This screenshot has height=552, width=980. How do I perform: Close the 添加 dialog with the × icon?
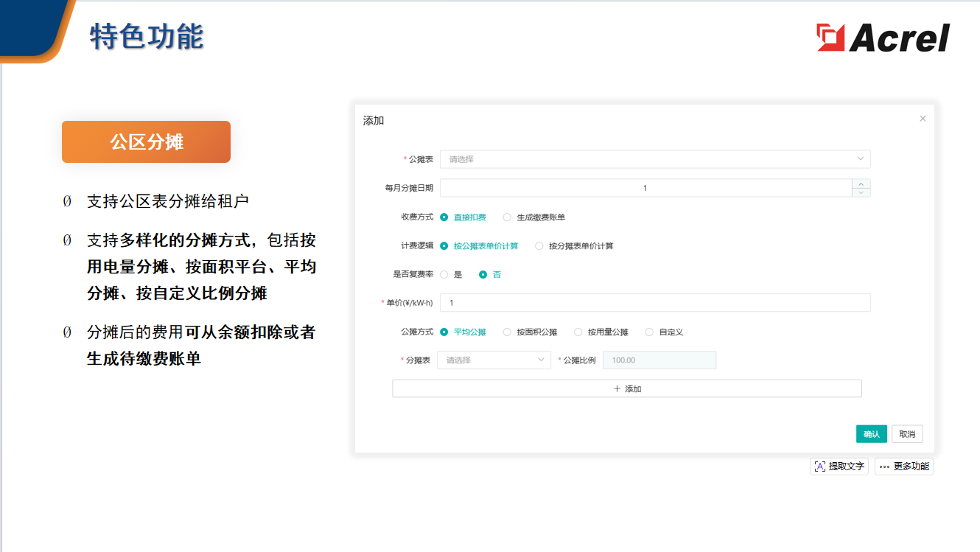(x=923, y=118)
